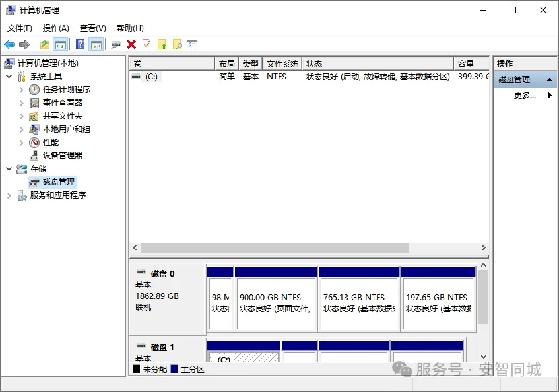
Task: Toggle the show/hide action pane icon
Action: 96,45
